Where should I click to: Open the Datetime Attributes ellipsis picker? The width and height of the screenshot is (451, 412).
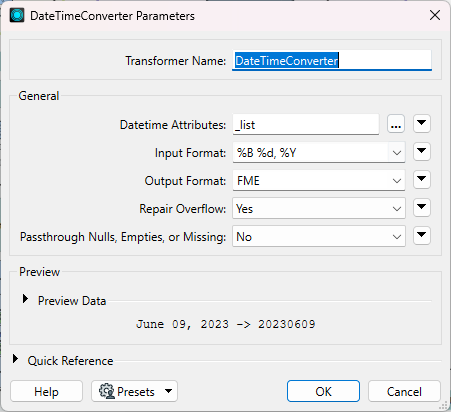pyautogui.click(x=396, y=124)
